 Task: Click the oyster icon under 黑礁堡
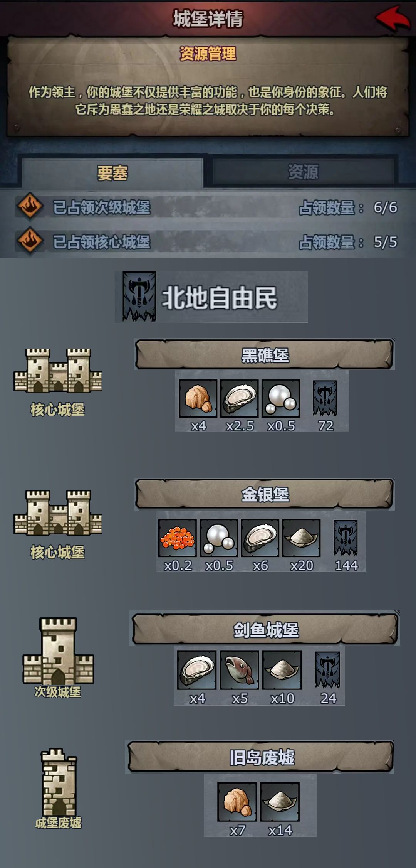(x=239, y=398)
